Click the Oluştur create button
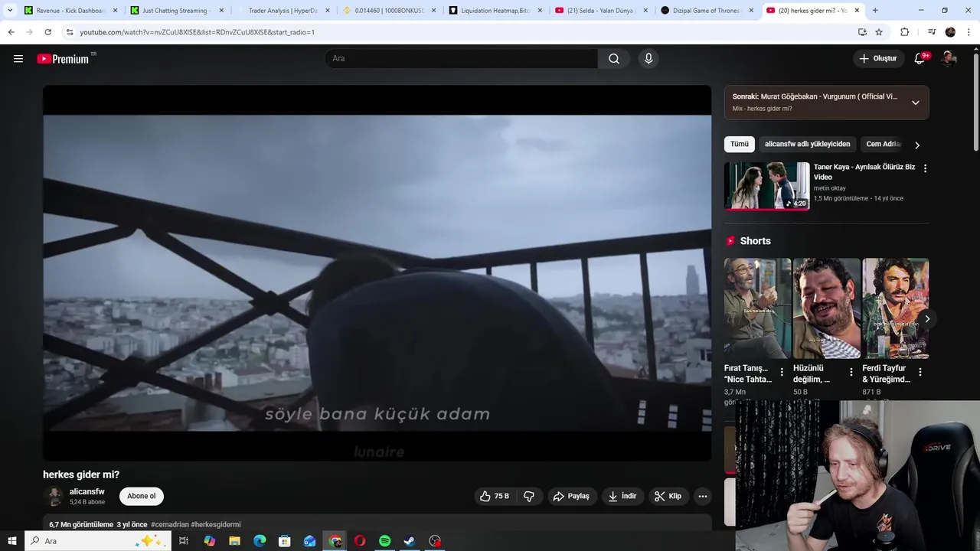This screenshot has width=980, height=551. (x=877, y=59)
